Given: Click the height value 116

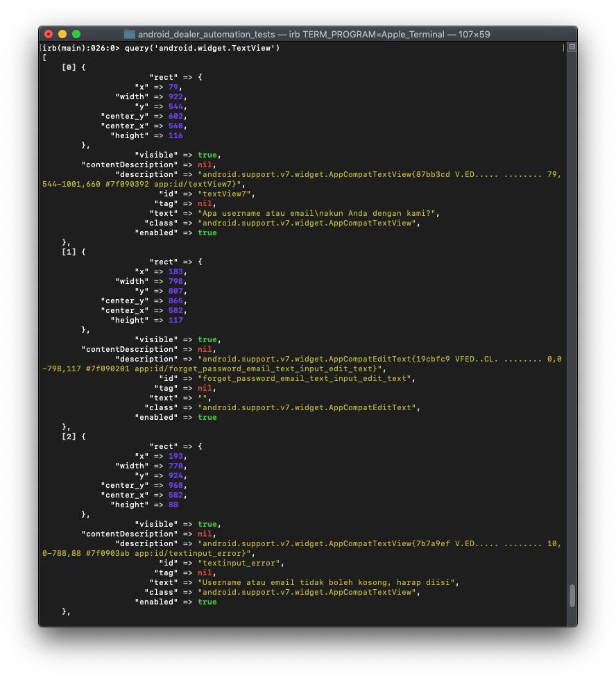Looking at the screenshot, I should coord(176,135).
